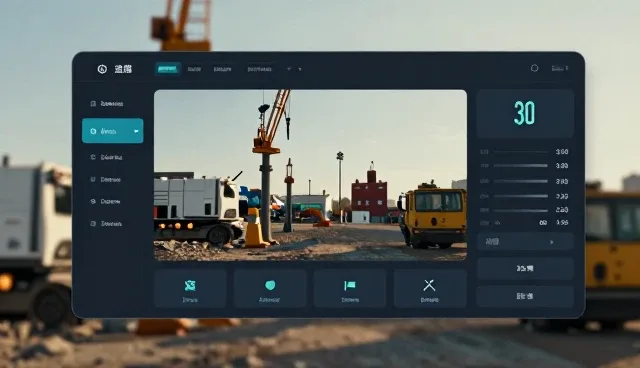Image resolution: width=640 pixels, height=368 pixels.
Task: Click the white crossed-tools icon tile
Action: tap(429, 285)
